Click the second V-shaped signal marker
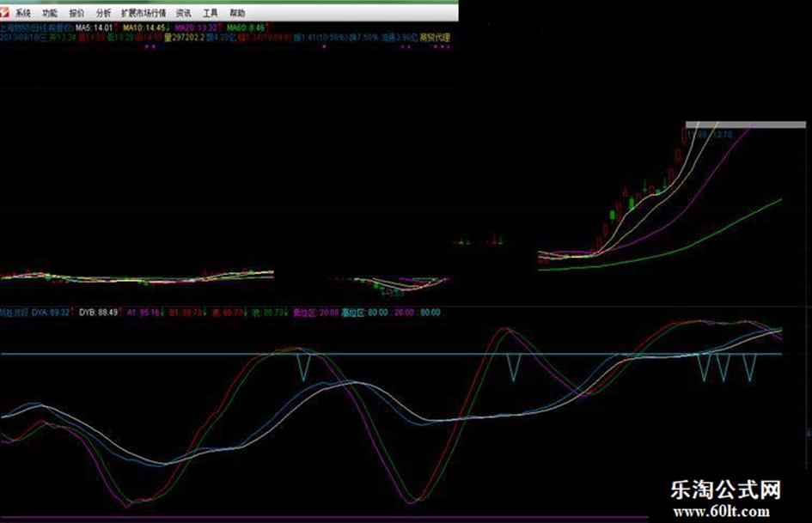The image size is (812, 523). pos(513,368)
